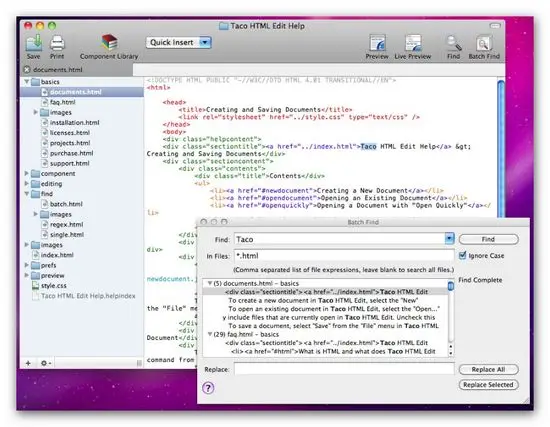Open the Preview icon in toolbar
550x427 pixels.
[377, 43]
